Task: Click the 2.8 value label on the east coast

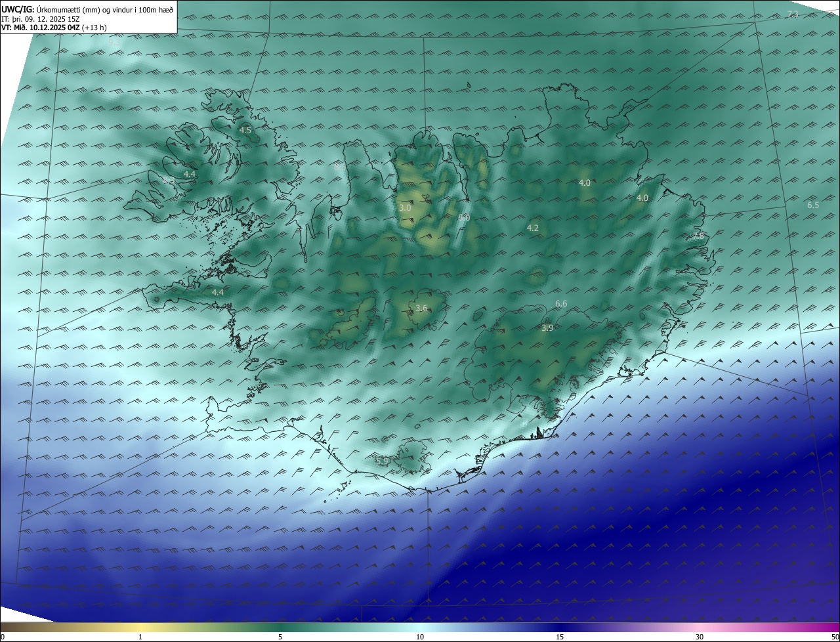Action: point(698,236)
